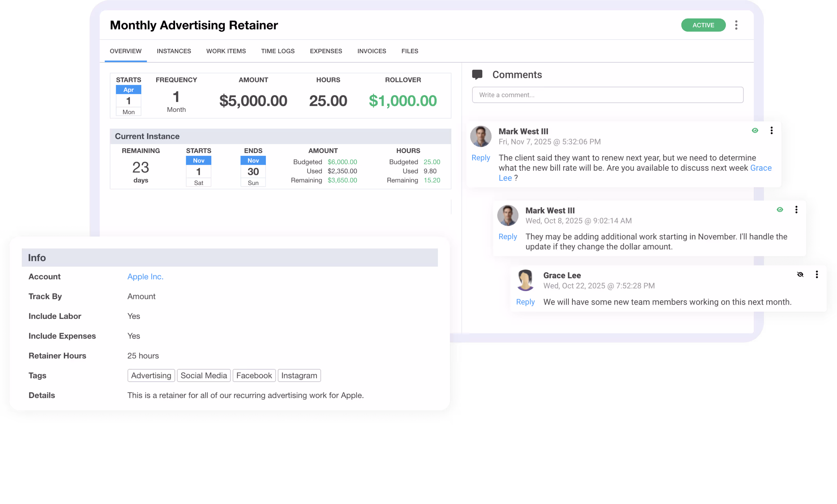Click Mark West III avatar on Nov 7 comment
This screenshot has width=837, height=504.
coord(481,137)
